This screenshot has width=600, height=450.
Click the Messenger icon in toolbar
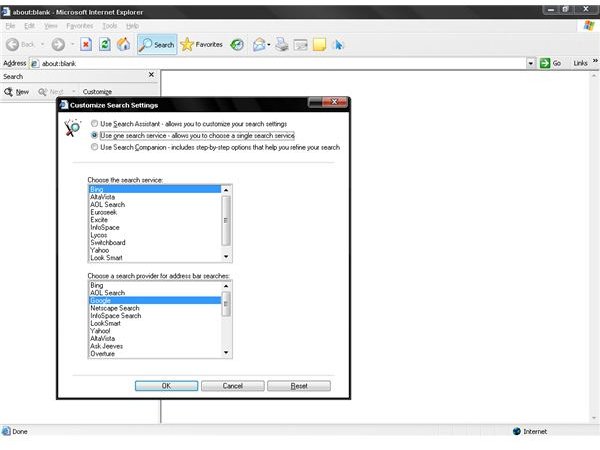point(339,45)
